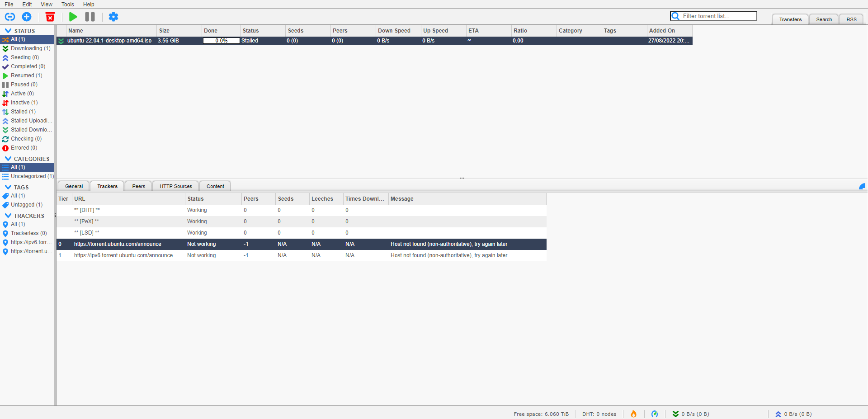
Task: Open the Edit menu
Action: click(x=27, y=5)
